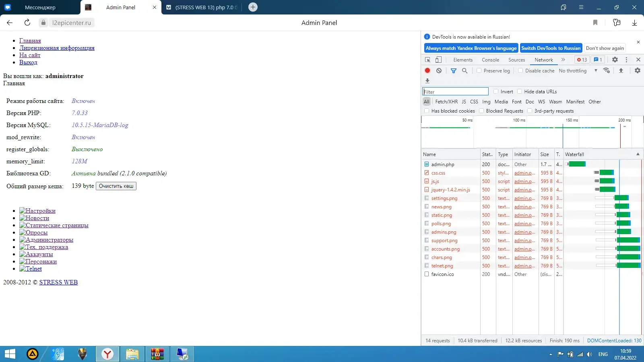Open the WinRAR icon in the taskbar
Image resolution: width=644 pixels, height=362 pixels.
[x=157, y=354]
